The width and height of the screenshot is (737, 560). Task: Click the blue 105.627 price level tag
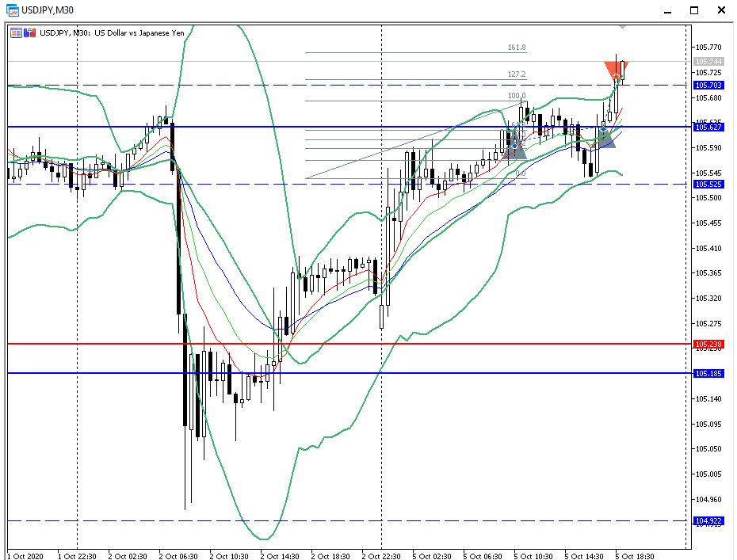click(708, 127)
